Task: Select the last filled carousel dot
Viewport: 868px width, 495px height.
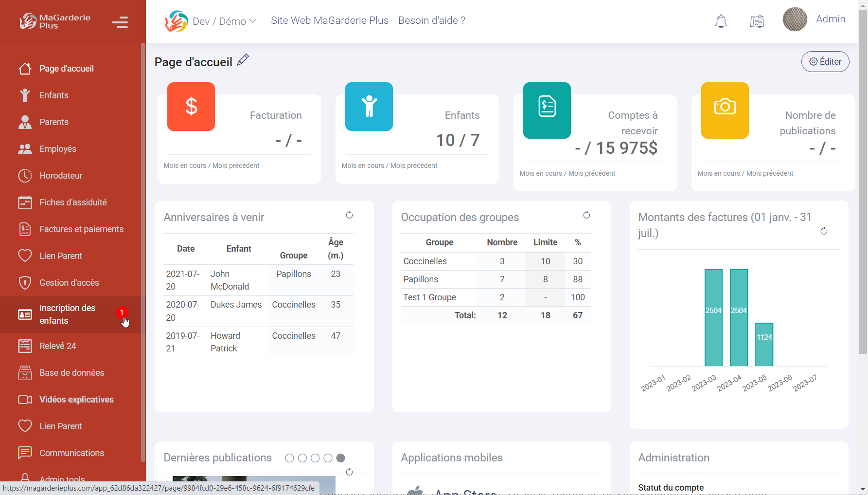Action: (x=341, y=458)
